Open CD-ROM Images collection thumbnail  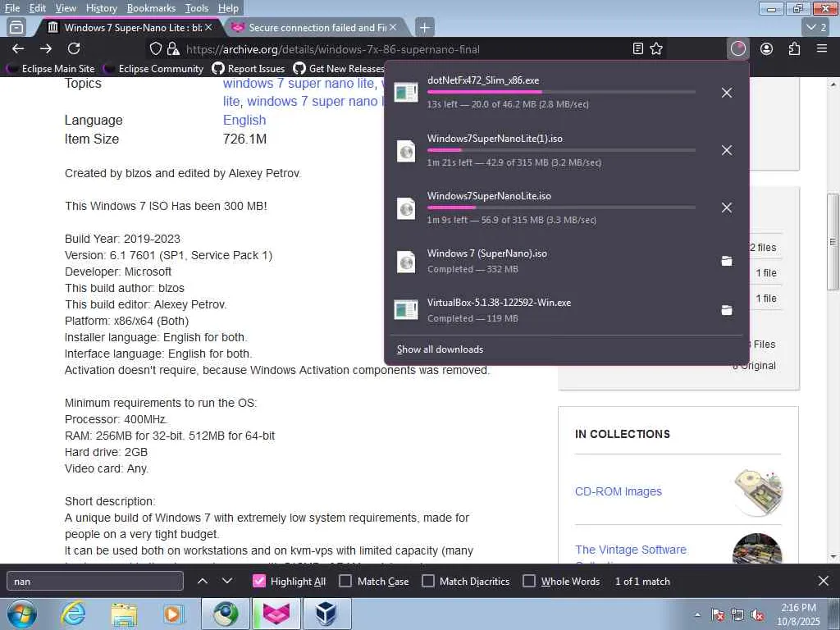[x=757, y=492]
